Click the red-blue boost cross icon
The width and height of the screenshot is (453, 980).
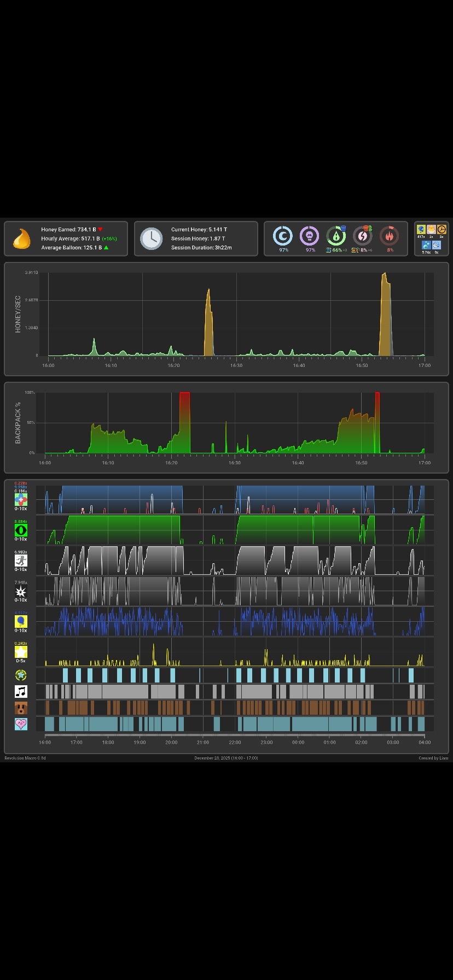[x=21, y=500]
